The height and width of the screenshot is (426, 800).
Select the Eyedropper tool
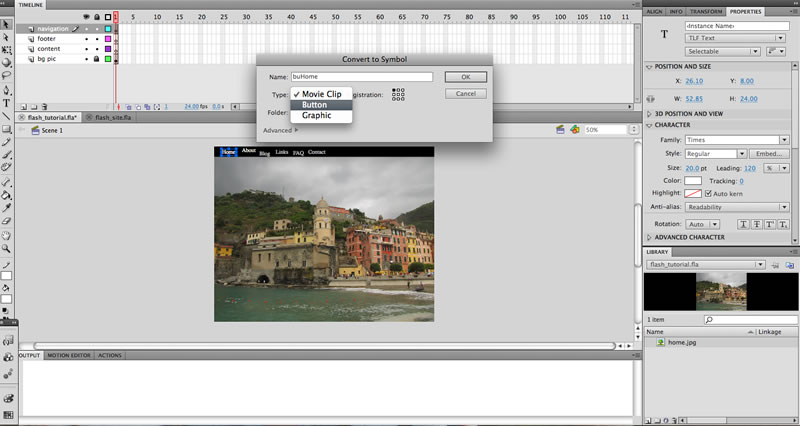[6, 208]
